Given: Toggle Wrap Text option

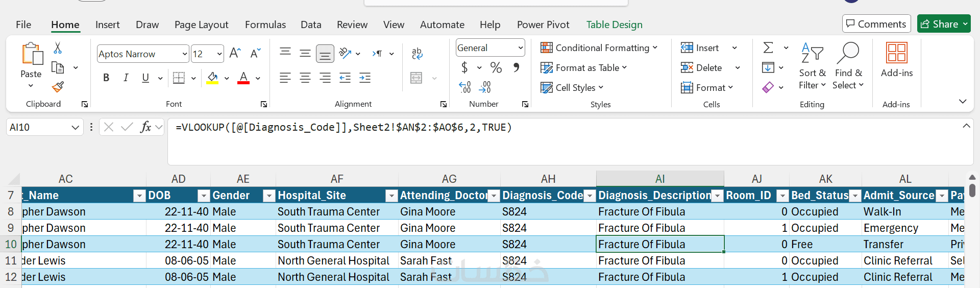Looking at the screenshot, I should coord(417,53).
